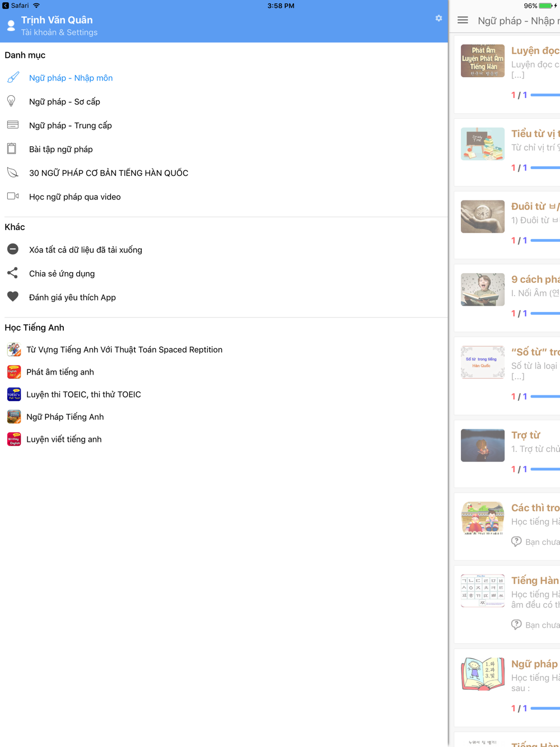Tap the share icon for Chia sẻ ứng dụng
The width and height of the screenshot is (560, 747).
pyautogui.click(x=12, y=273)
